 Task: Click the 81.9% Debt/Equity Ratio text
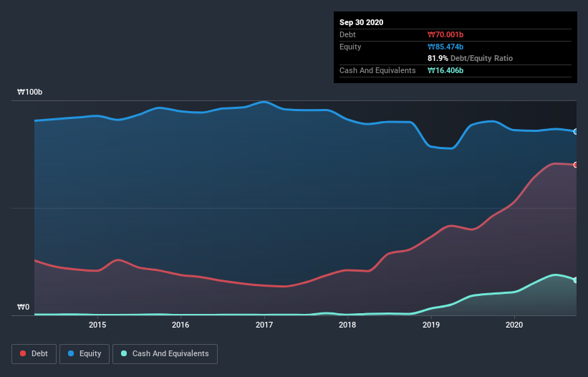click(x=471, y=58)
